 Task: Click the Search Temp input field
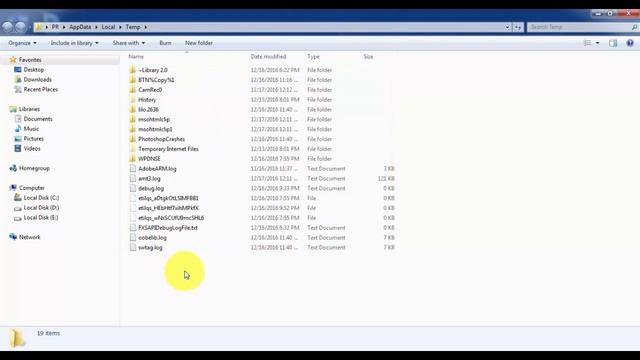[x=579, y=27]
